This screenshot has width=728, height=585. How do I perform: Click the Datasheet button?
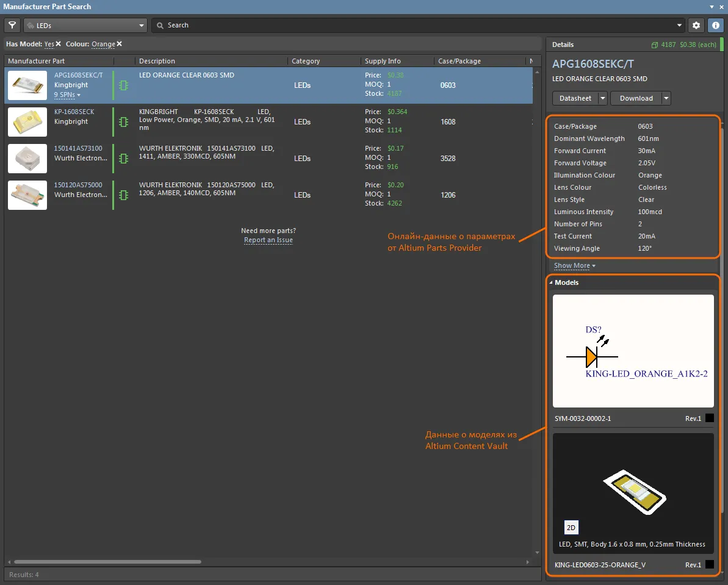[575, 98]
